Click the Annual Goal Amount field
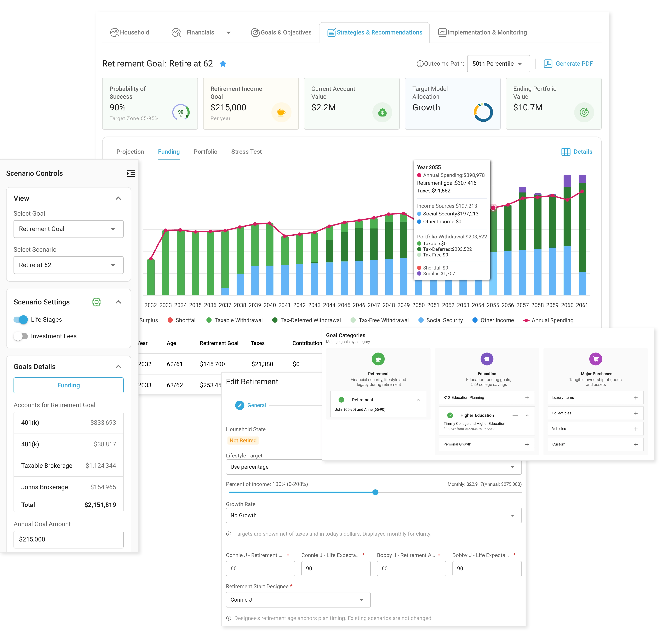663x644 pixels. pyautogui.click(x=68, y=539)
